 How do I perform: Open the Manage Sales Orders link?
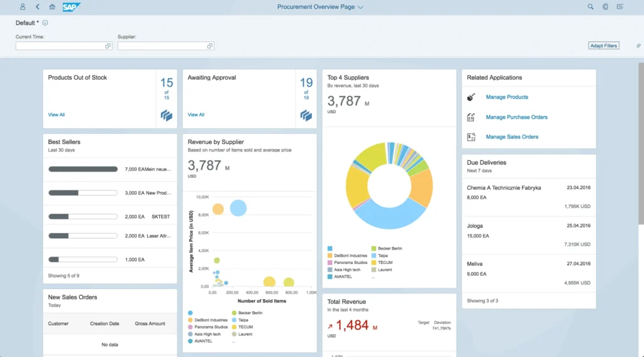click(x=512, y=137)
